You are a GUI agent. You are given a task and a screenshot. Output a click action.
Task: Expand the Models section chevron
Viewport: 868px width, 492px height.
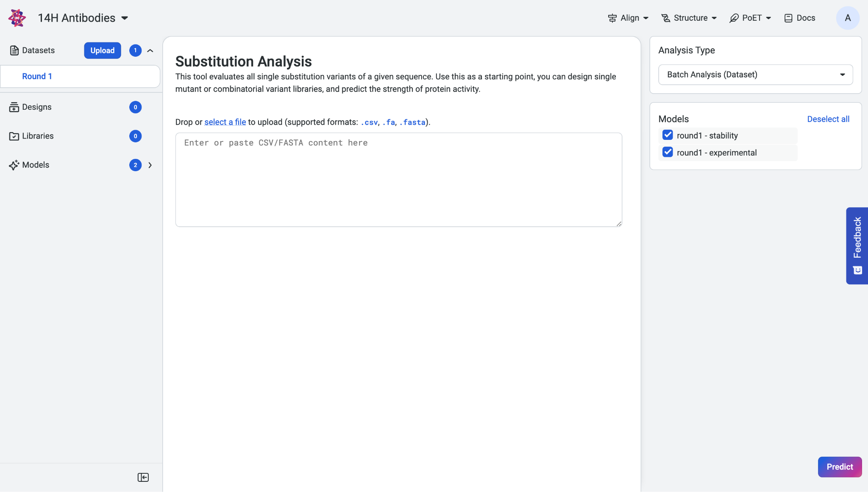coord(150,165)
